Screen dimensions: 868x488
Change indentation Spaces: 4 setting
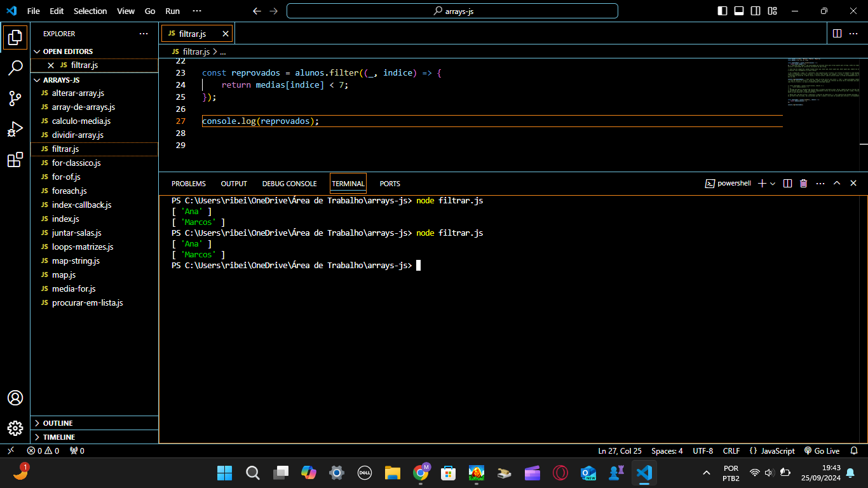click(x=667, y=451)
